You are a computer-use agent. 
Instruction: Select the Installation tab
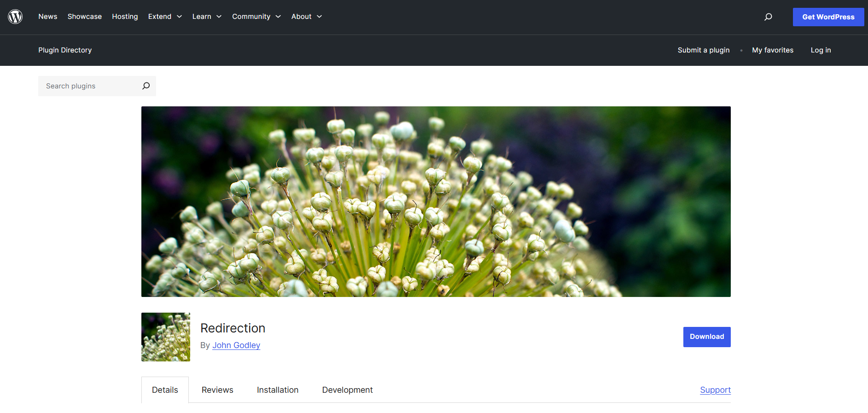coord(278,390)
